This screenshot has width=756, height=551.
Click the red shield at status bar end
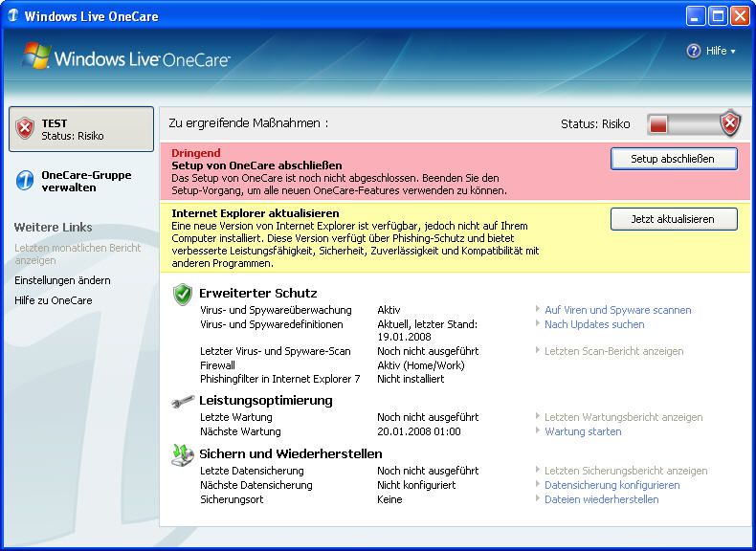click(x=730, y=123)
